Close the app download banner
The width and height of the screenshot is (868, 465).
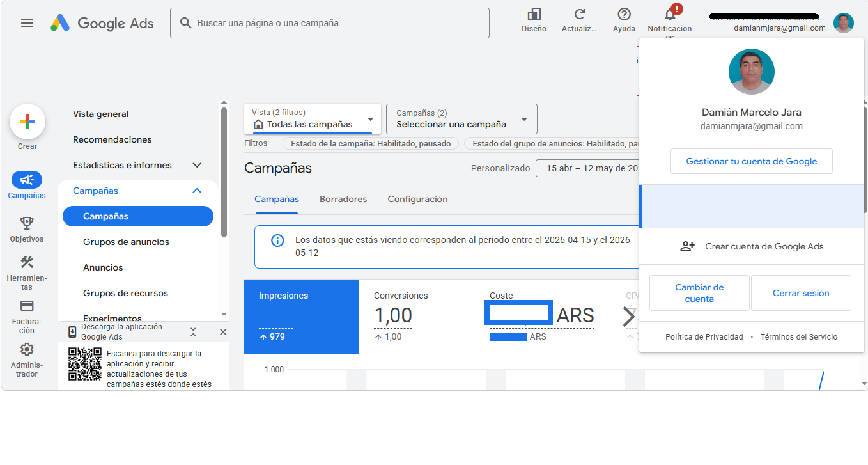tap(223, 332)
